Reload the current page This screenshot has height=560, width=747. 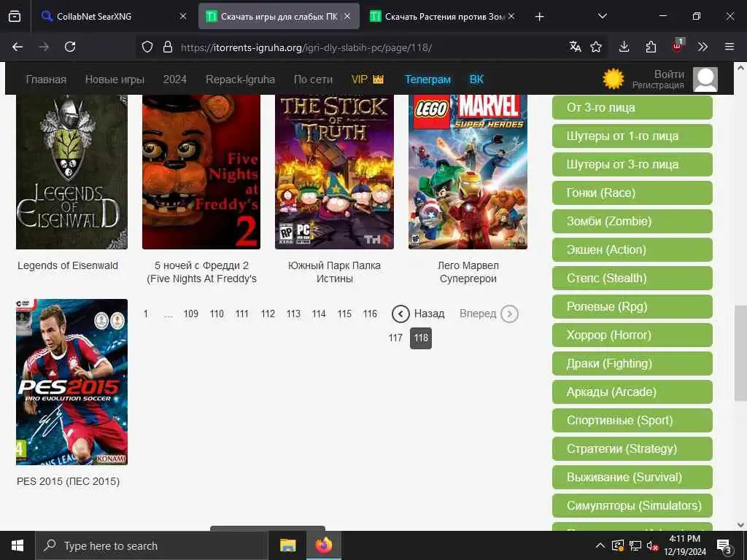point(70,47)
